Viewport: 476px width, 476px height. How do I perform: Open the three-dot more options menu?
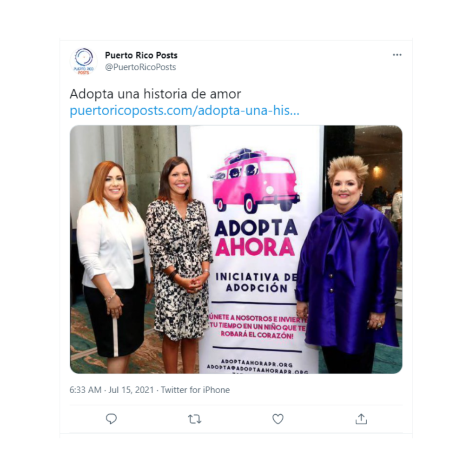coord(397,55)
